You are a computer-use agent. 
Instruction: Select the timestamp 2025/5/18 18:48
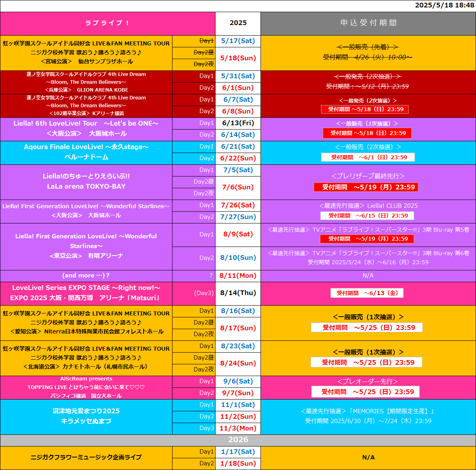pos(444,5)
